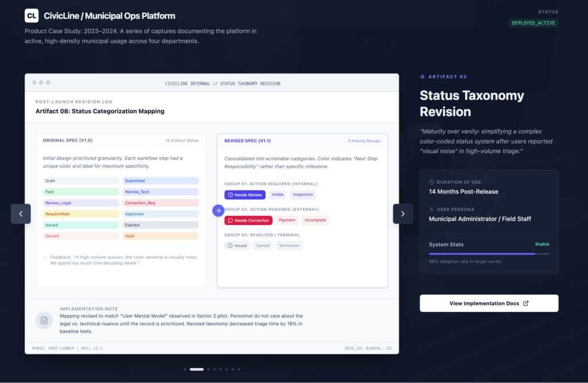Image resolution: width=588 pixels, height=383 pixels.
Task: Click PHASE: POST-LAUNCH | REV: v1.1 footer text
Action: click(67, 349)
